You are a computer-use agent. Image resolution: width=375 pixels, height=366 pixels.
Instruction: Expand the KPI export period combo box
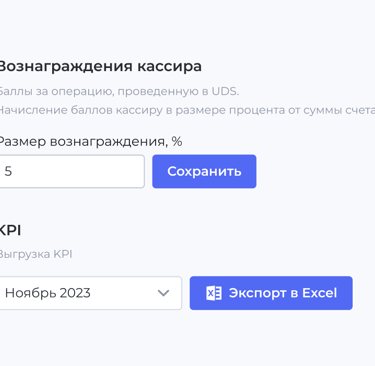[90, 293]
